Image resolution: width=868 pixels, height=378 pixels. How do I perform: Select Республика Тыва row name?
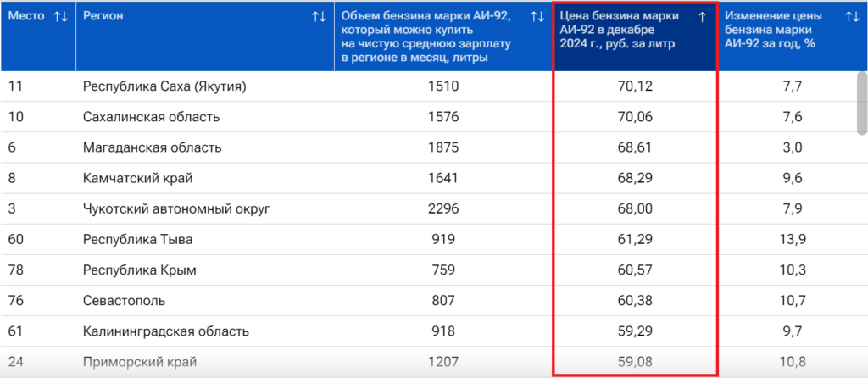[x=138, y=240]
